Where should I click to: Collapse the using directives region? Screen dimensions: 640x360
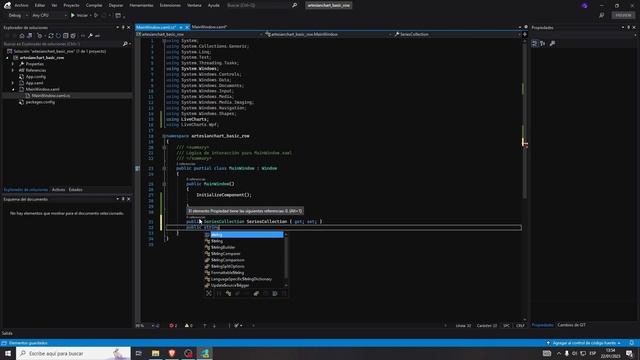164,41
